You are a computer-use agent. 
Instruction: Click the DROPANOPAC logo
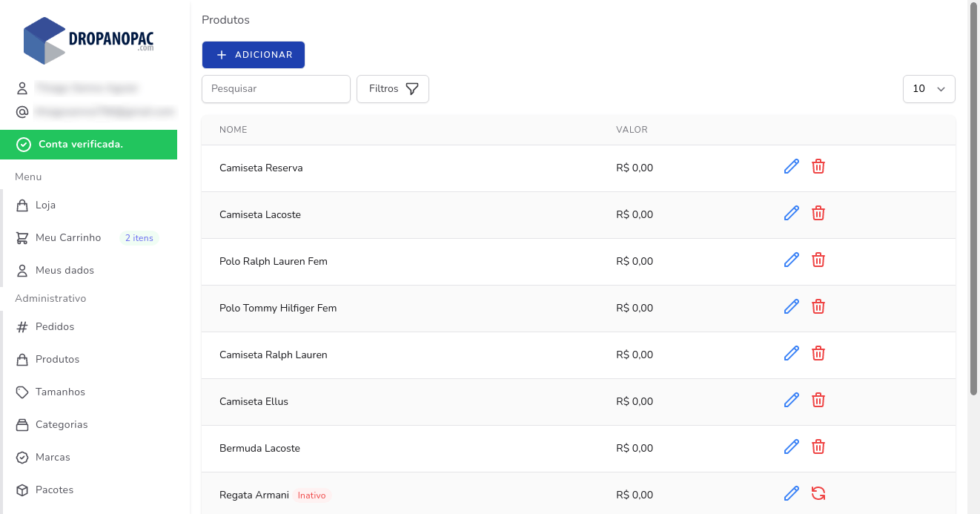[89, 40]
